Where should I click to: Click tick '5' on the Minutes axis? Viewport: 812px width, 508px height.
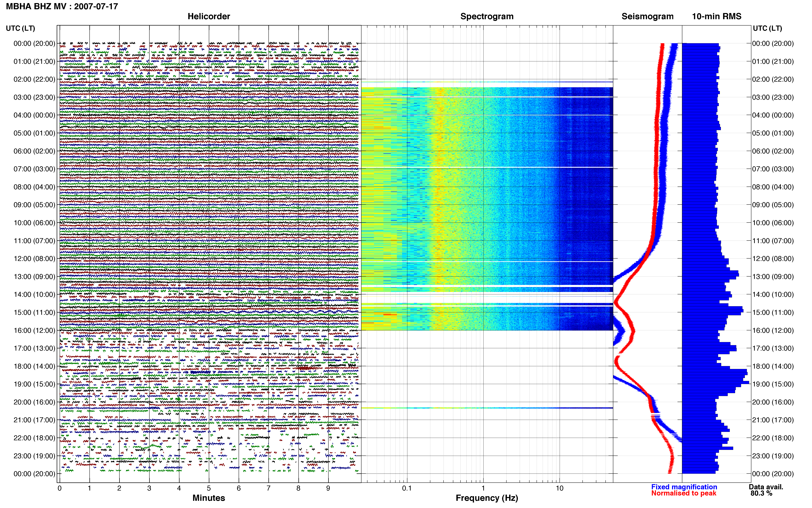(209, 488)
